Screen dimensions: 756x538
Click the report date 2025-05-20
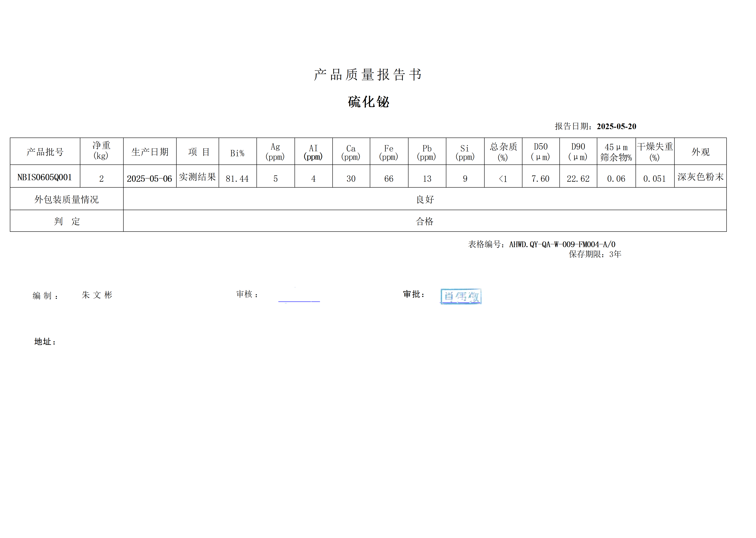(616, 126)
